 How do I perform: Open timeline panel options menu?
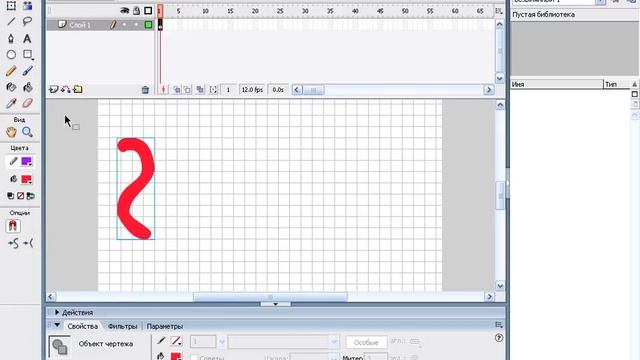pyautogui.click(x=499, y=11)
